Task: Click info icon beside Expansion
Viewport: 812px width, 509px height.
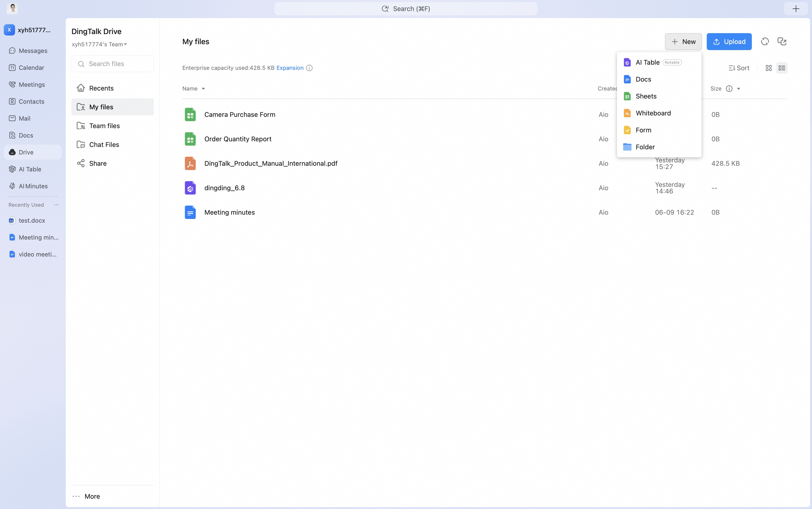Action: tap(309, 68)
